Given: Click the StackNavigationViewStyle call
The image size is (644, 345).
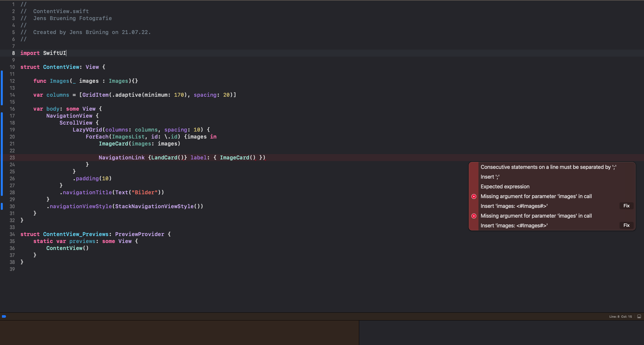Looking at the screenshot, I should tap(154, 206).
